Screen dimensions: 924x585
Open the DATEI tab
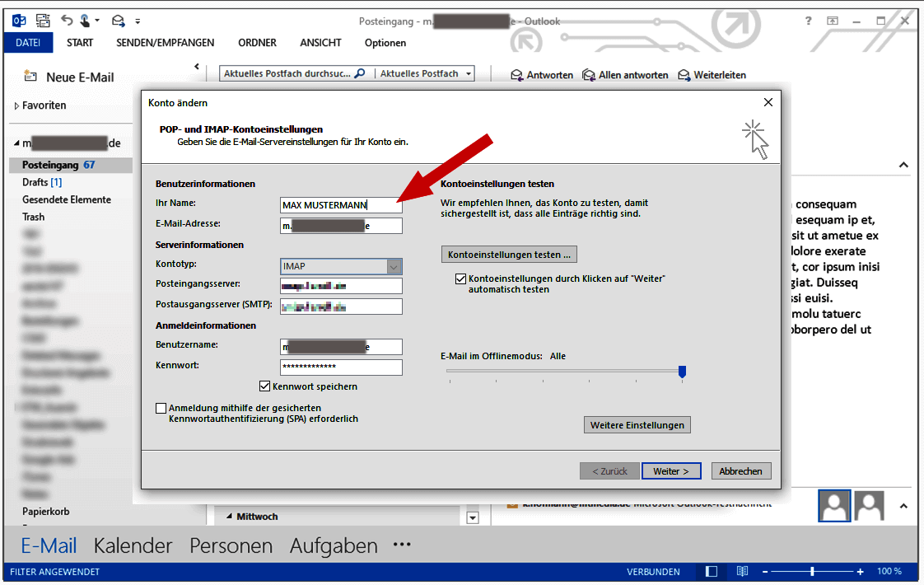click(x=28, y=43)
